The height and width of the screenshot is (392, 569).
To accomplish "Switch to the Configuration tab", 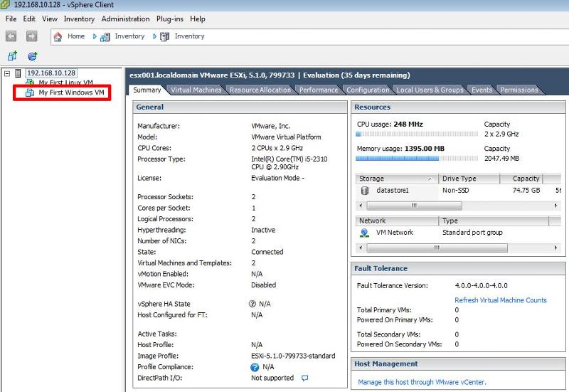I will (368, 90).
